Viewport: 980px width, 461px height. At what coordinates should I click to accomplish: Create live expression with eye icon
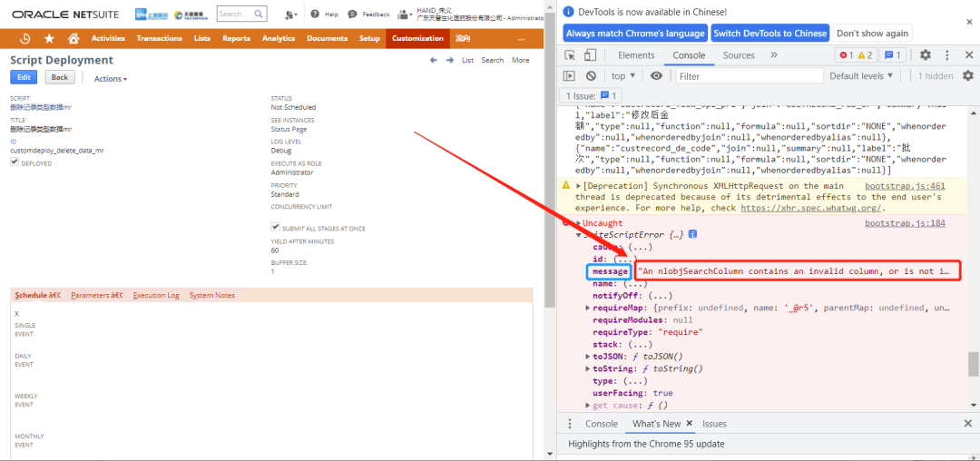[x=656, y=75]
